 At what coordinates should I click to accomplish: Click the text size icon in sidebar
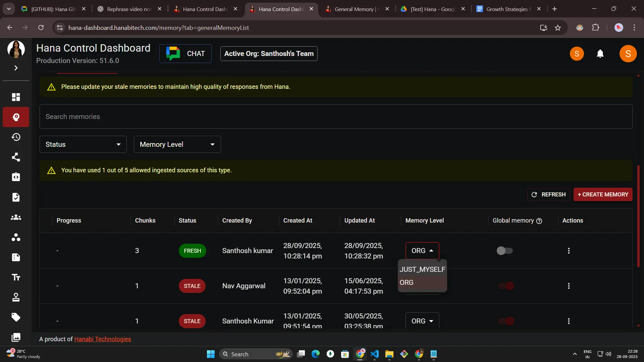point(16,277)
